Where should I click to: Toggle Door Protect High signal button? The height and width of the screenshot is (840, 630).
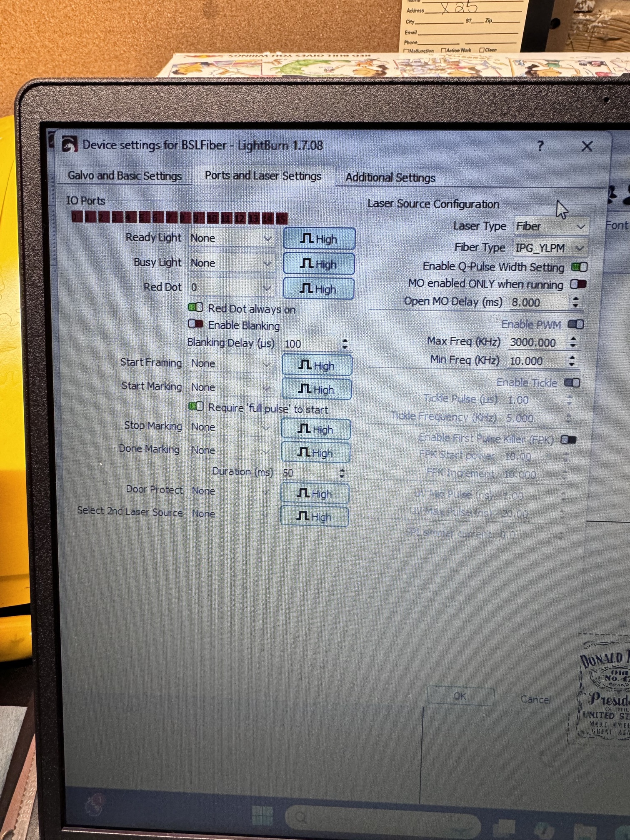tap(315, 494)
